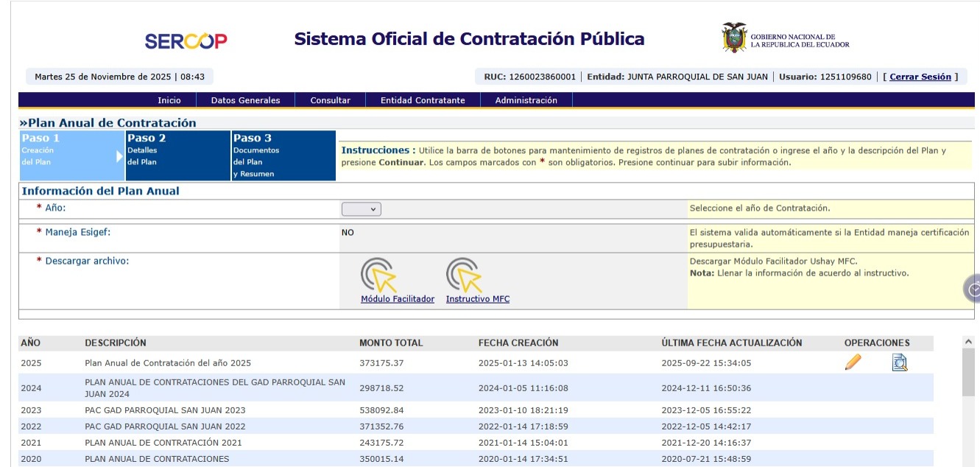Select the Paso 2 Detalles del Plan step
Viewport: 980px width, 467px height.
point(178,155)
